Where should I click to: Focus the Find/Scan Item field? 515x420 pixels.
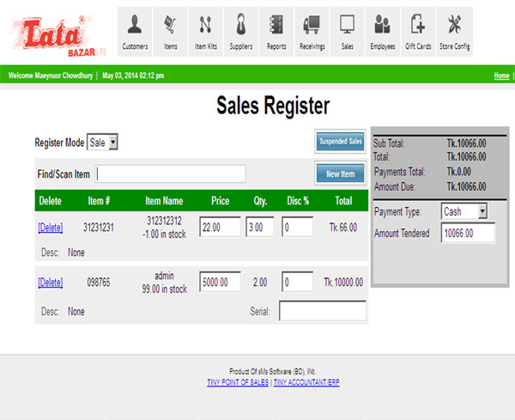pos(170,174)
